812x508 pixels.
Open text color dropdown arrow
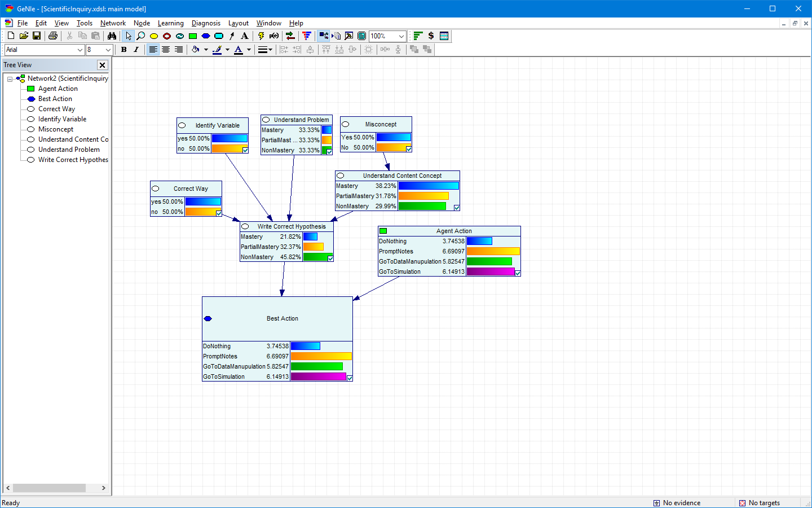(249, 50)
